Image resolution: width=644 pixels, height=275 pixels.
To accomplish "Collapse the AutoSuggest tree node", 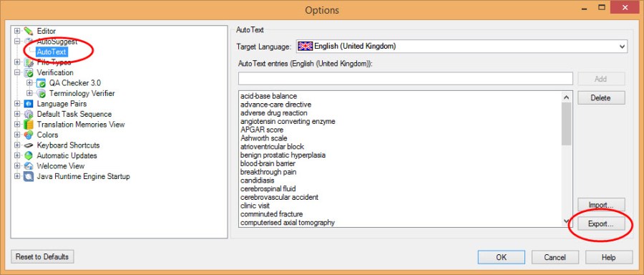I will pyautogui.click(x=17, y=42).
